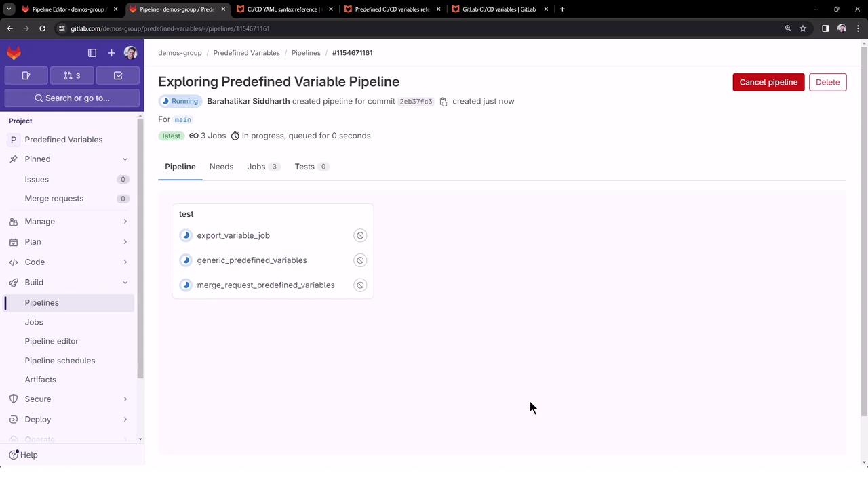Open the user avatar menu

[131, 53]
